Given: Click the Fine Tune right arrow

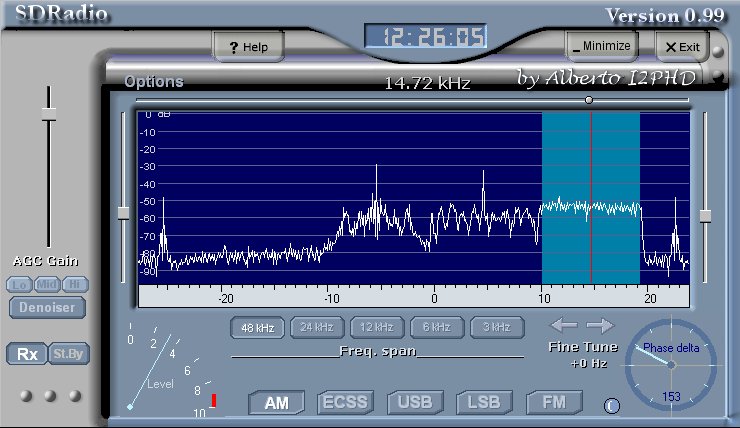Looking at the screenshot, I should pos(600,325).
